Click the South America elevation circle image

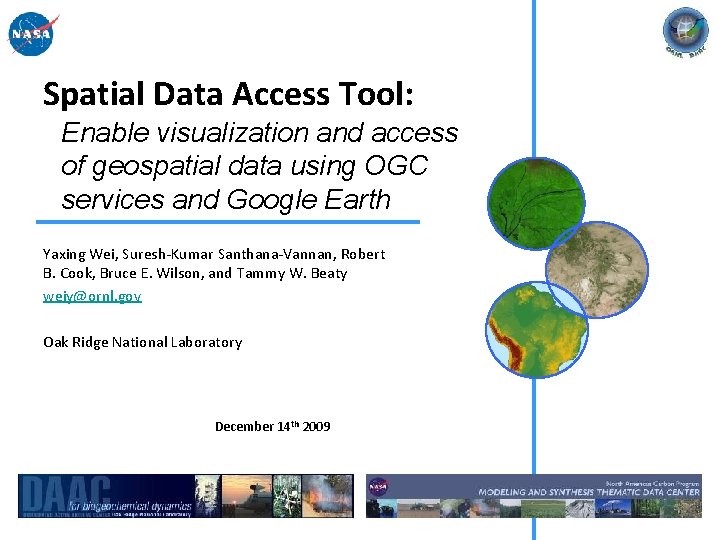(537, 330)
